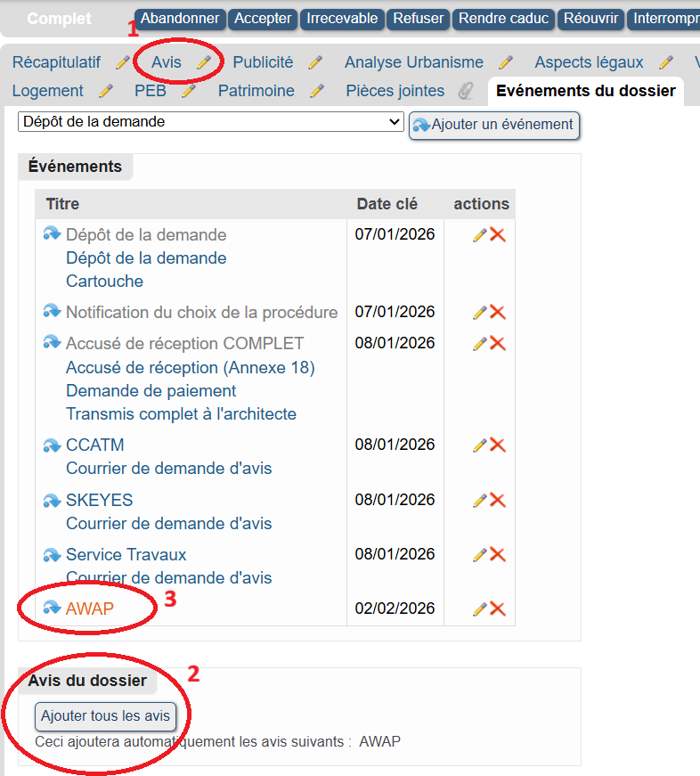Open the event type dropdown showing Dépôt de la demande
700x776 pixels.
(x=211, y=122)
